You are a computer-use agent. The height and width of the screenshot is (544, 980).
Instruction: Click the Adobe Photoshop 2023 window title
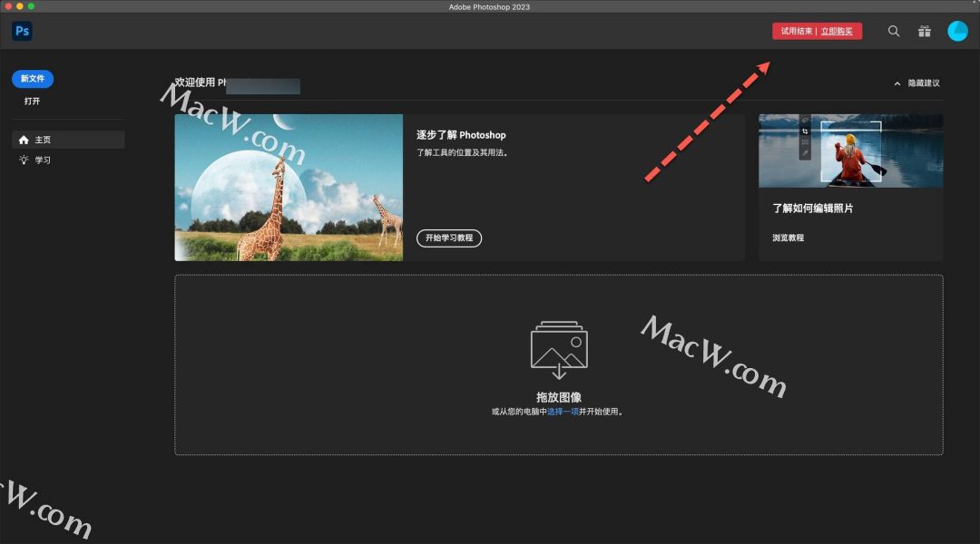489,7
